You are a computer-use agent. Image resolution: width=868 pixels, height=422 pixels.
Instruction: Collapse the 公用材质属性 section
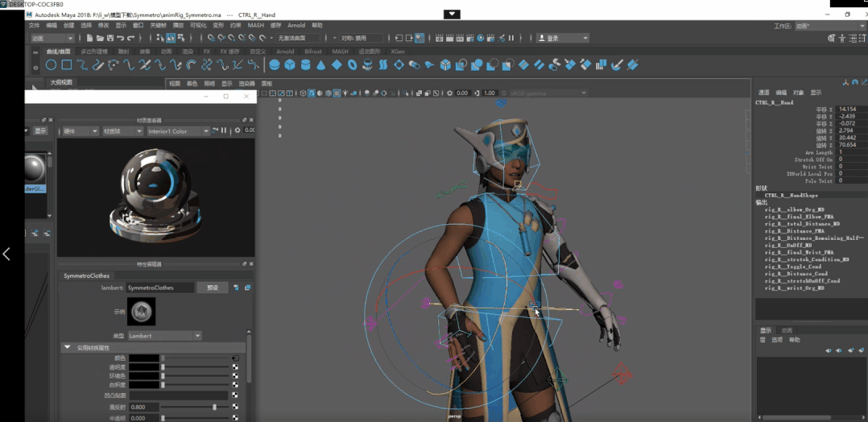click(68, 348)
